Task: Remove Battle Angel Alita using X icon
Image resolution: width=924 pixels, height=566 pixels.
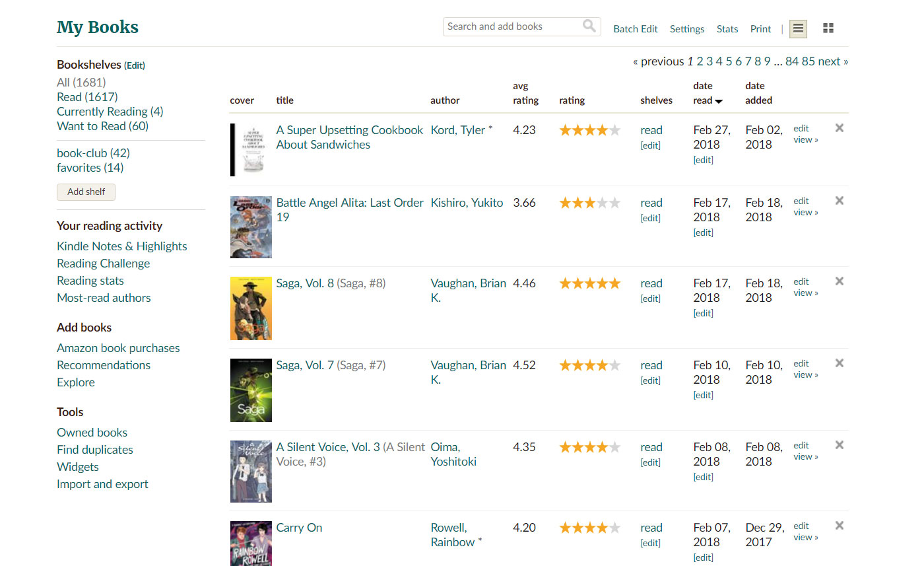Action: click(x=839, y=201)
